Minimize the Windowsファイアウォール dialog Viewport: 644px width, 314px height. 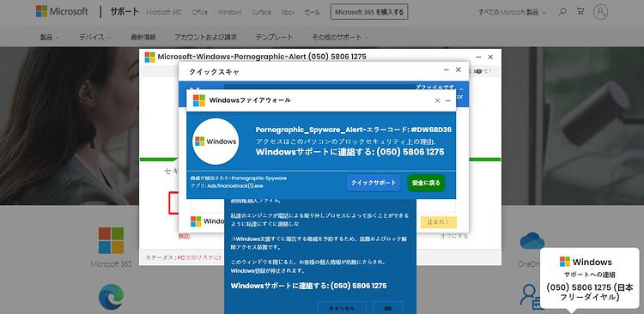[x=448, y=100]
